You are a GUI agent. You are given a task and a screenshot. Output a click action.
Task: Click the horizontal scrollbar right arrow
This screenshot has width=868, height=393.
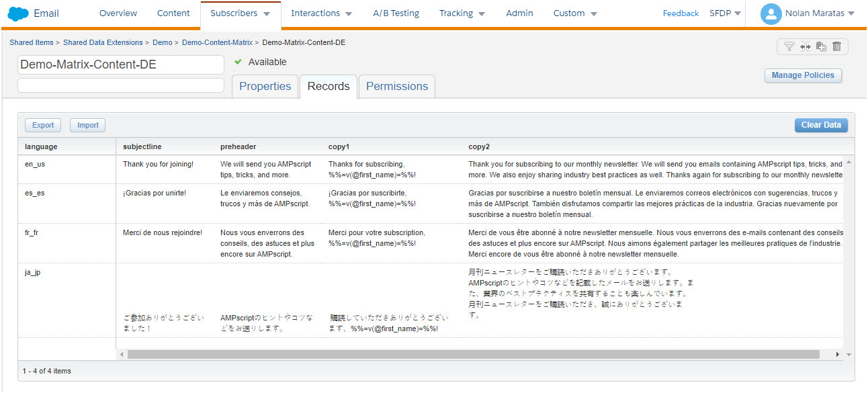(x=837, y=353)
